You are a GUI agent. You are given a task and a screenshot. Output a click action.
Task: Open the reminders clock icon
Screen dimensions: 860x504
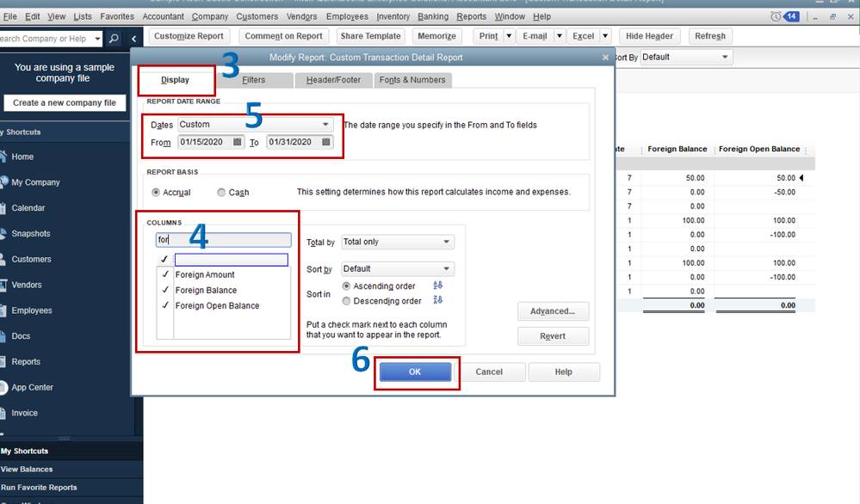[776, 16]
